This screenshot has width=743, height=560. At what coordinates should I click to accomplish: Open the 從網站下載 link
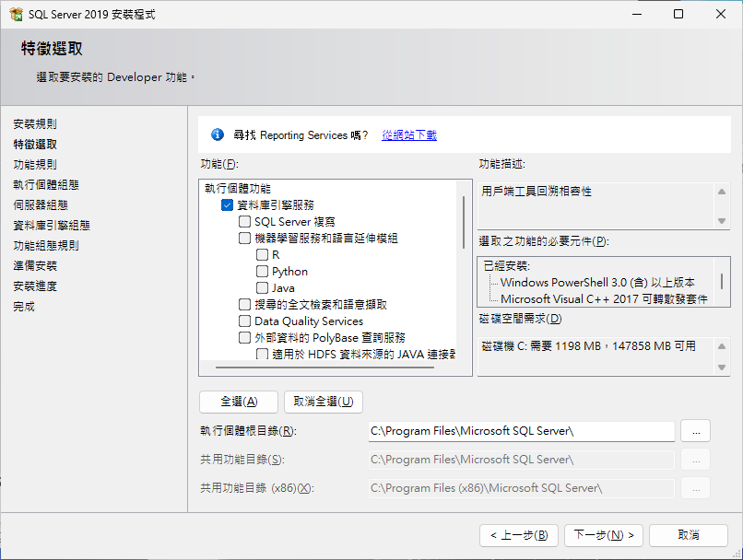coord(409,135)
